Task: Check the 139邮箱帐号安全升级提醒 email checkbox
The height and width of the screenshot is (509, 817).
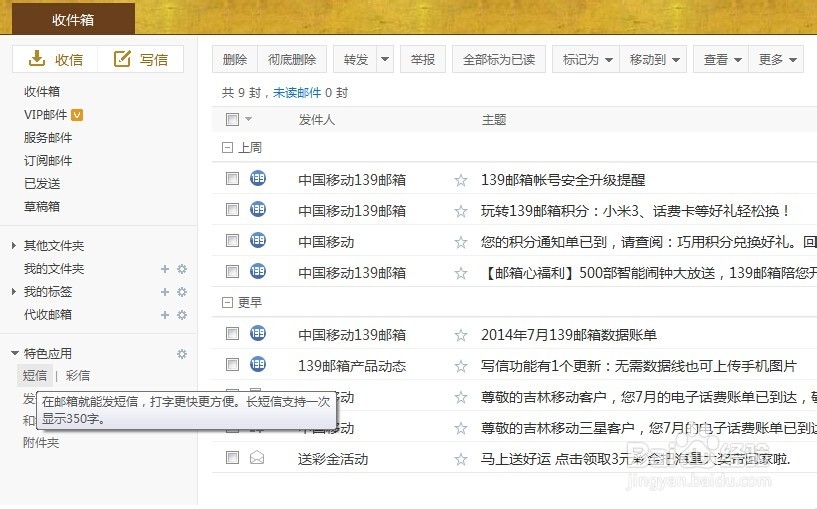Action: [232, 179]
